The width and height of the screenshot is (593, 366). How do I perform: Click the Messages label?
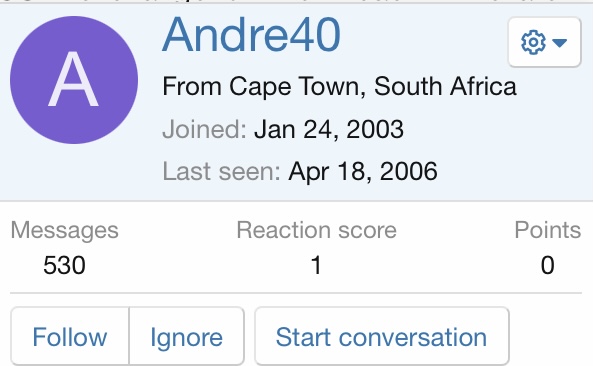[65, 230]
